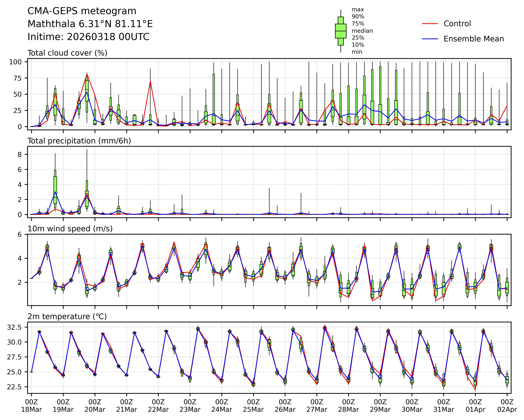This screenshot has height=420, width=524.
Task: Click the 00Z 28Mar axis label
Action: 348,405
